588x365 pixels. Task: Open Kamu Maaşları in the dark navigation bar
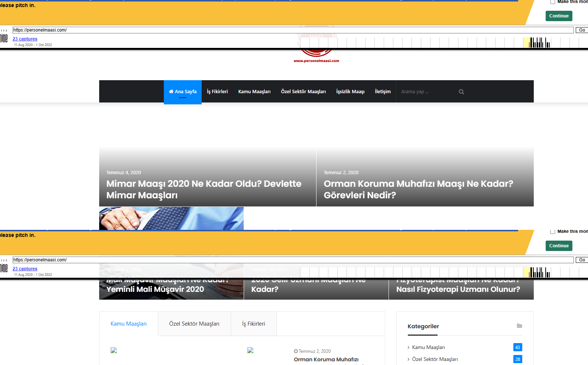[x=254, y=92]
